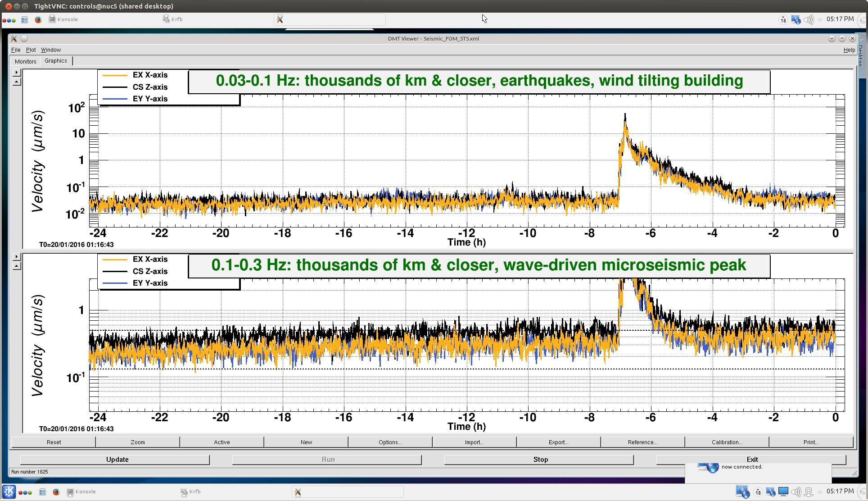Click the Update button
Image resolution: width=868 pixels, height=501 pixels.
click(117, 459)
